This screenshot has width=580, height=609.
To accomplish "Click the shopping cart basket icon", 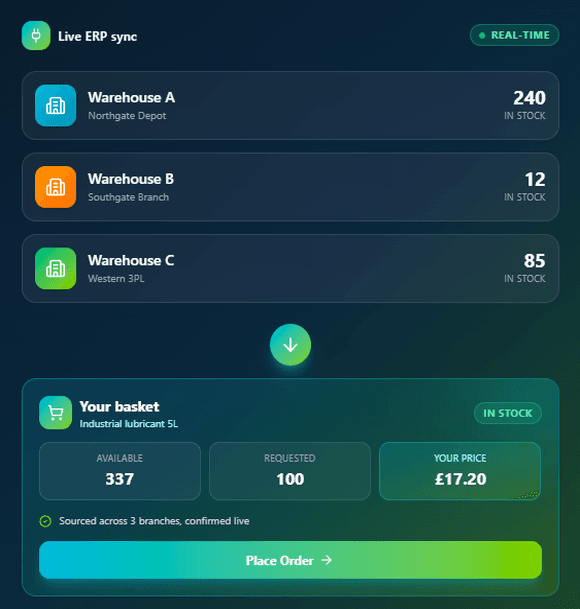I will (x=56, y=412).
